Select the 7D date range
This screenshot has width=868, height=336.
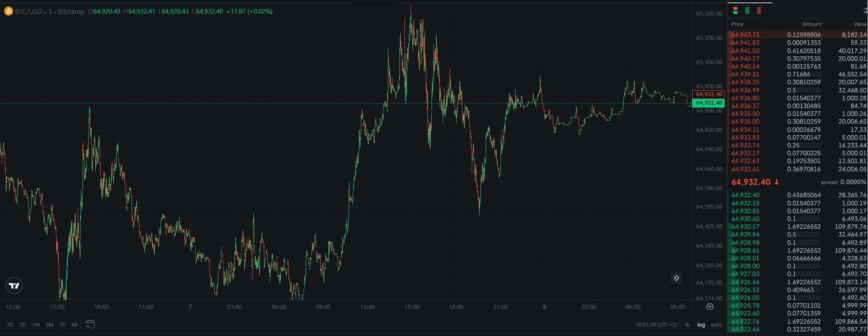(x=23, y=324)
